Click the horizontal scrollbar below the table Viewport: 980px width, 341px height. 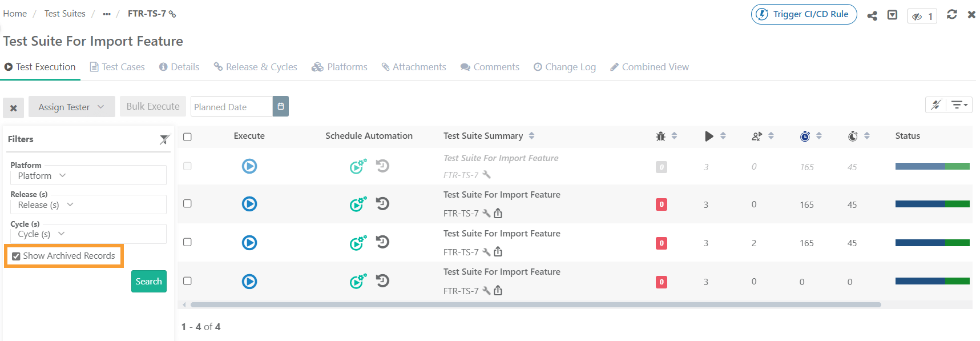535,305
